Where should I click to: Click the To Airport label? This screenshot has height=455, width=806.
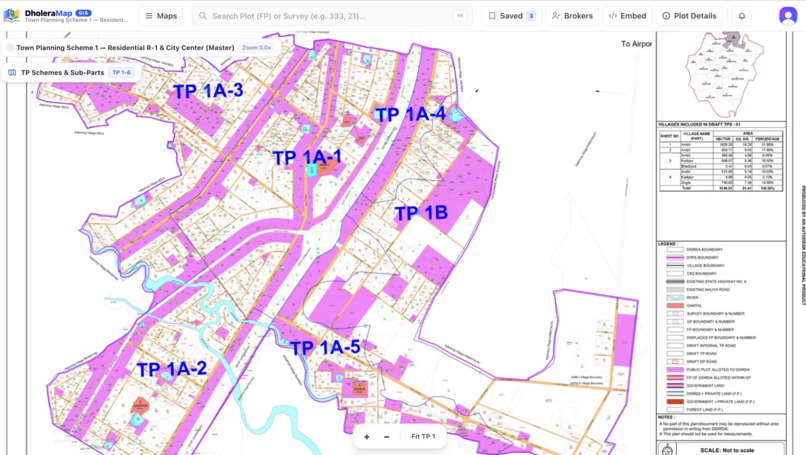pos(636,44)
